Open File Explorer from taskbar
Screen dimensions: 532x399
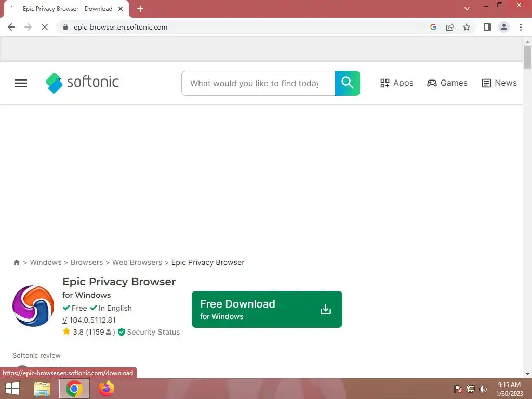(x=42, y=389)
